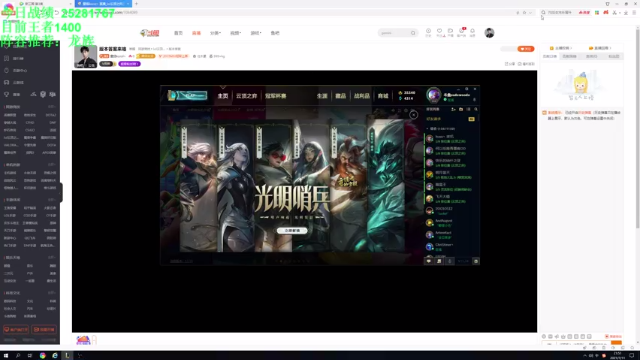Open Chrome from the Windows taskbar
The width and height of the screenshot is (640, 360).
tap(42, 356)
